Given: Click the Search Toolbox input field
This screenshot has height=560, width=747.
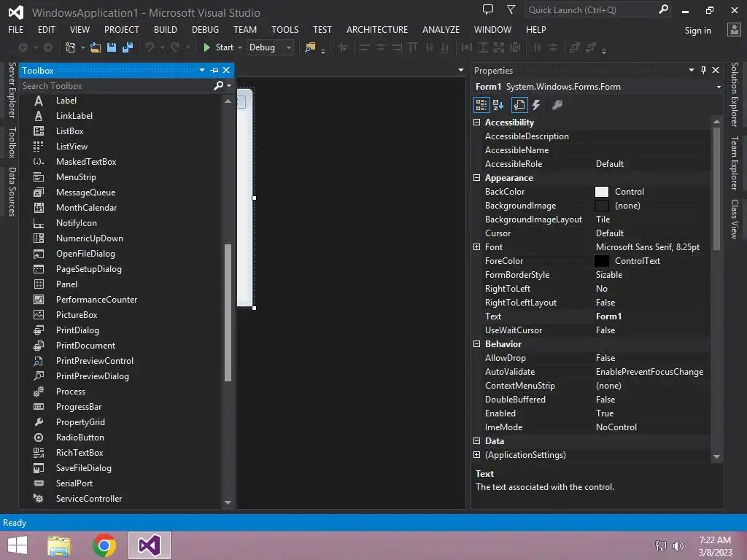Looking at the screenshot, I should click(x=116, y=86).
